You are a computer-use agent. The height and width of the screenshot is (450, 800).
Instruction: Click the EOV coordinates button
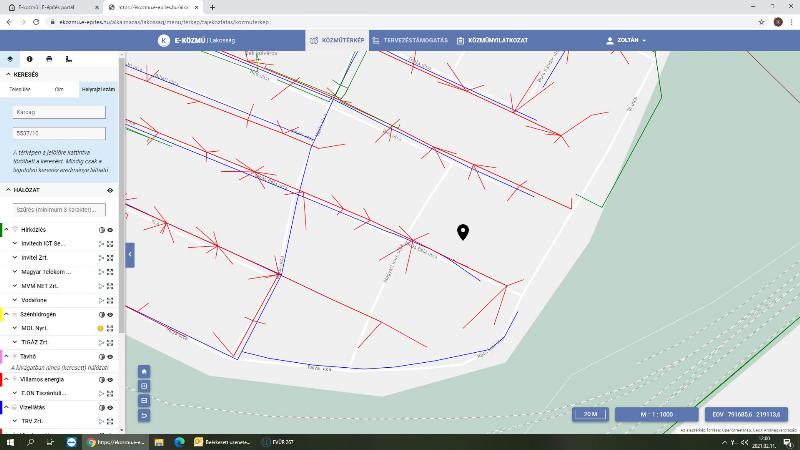(x=746, y=414)
